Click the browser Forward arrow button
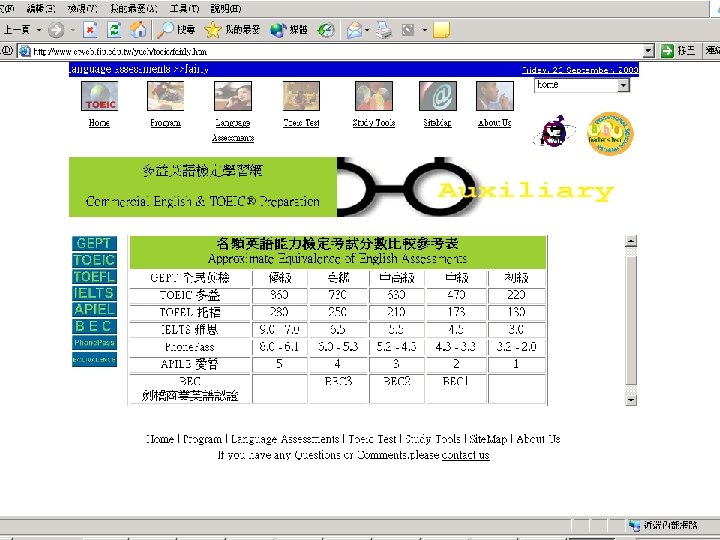 (x=56, y=30)
